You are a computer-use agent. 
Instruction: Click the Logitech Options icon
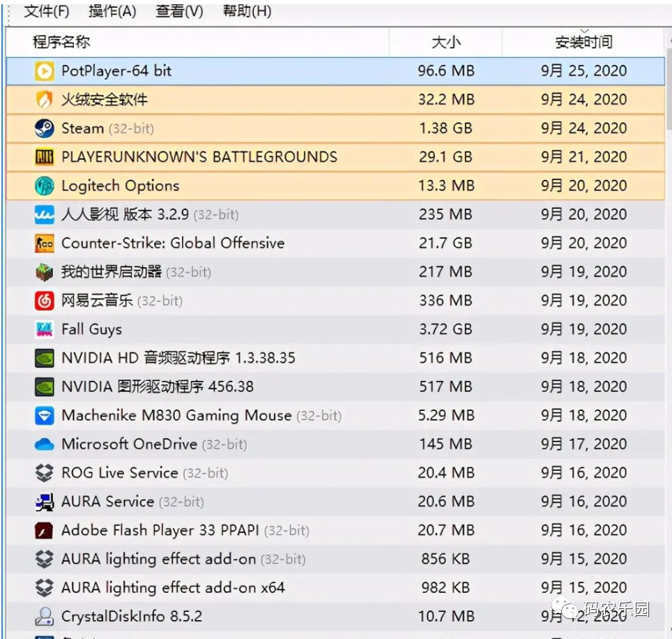[45, 186]
